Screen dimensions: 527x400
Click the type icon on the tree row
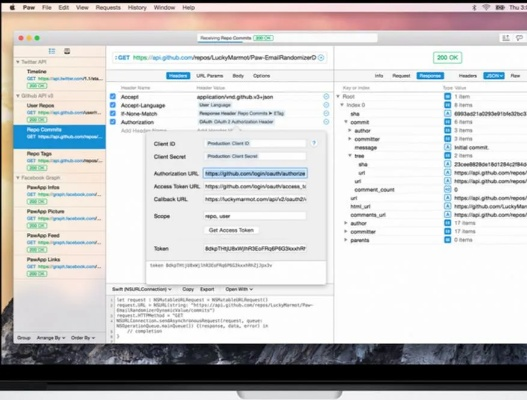pos(448,156)
